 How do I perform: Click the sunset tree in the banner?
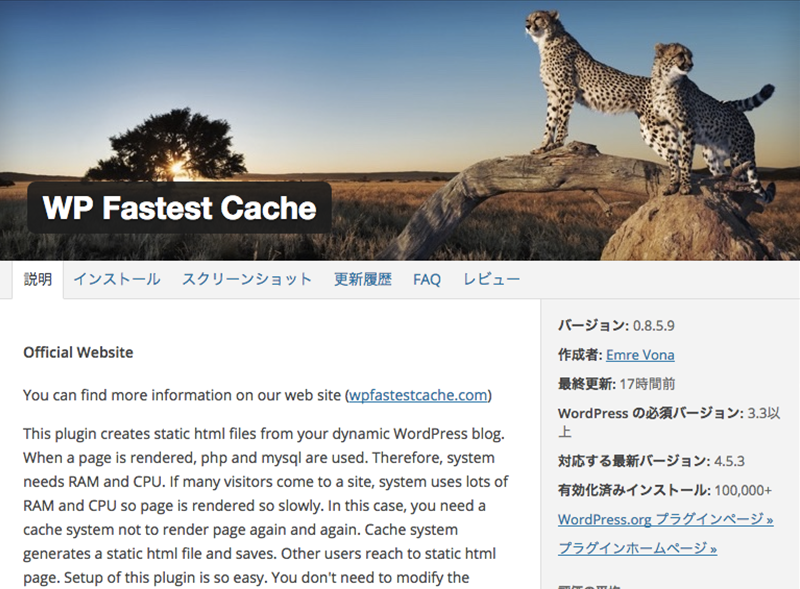coord(168,145)
